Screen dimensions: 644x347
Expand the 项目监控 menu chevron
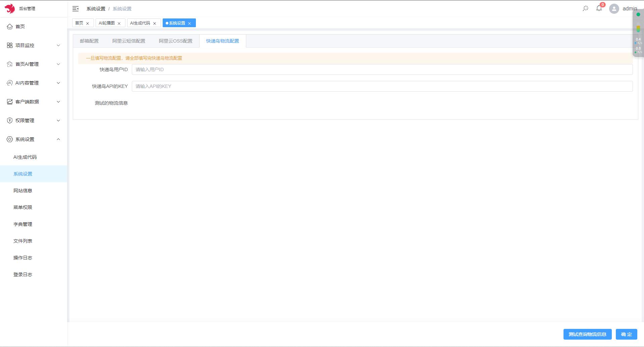pyautogui.click(x=58, y=45)
